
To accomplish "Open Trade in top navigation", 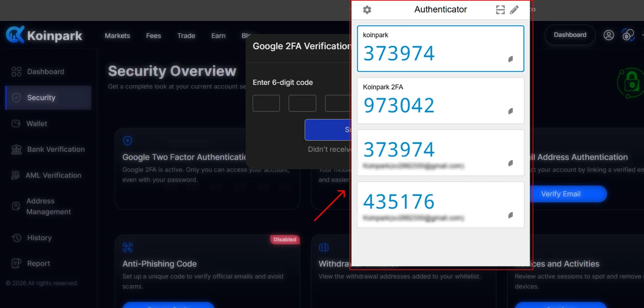I will click(x=186, y=36).
